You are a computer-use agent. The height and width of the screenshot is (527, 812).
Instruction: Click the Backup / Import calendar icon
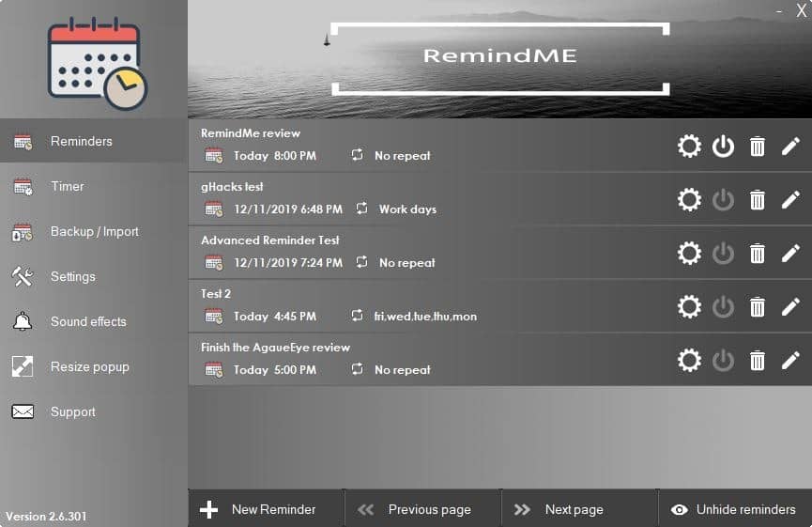click(23, 232)
